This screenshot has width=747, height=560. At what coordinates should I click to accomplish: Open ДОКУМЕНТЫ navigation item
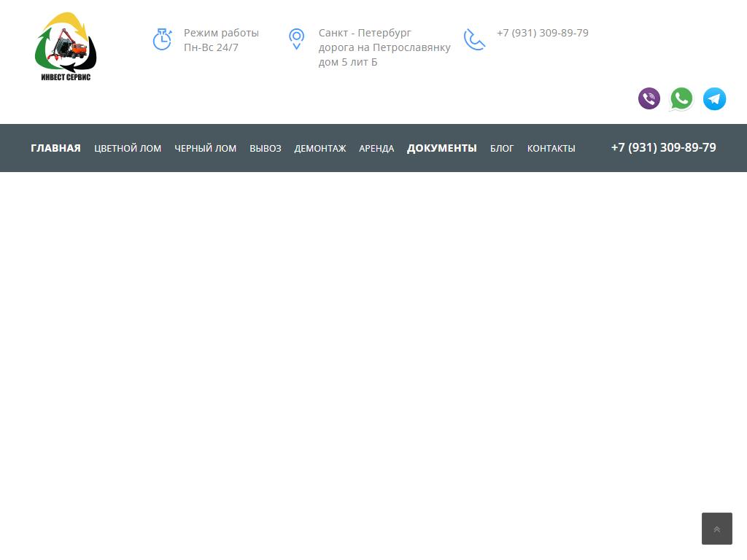441,148
